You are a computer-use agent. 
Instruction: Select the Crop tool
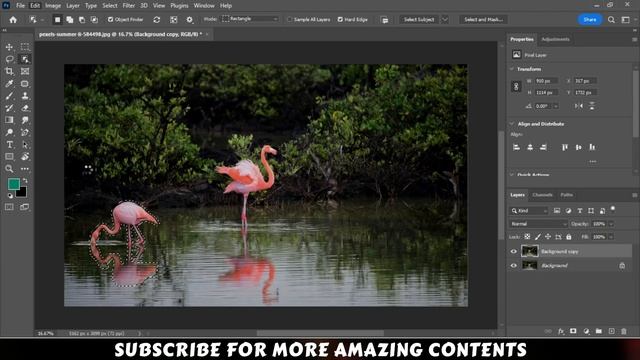tap(9, 71)
